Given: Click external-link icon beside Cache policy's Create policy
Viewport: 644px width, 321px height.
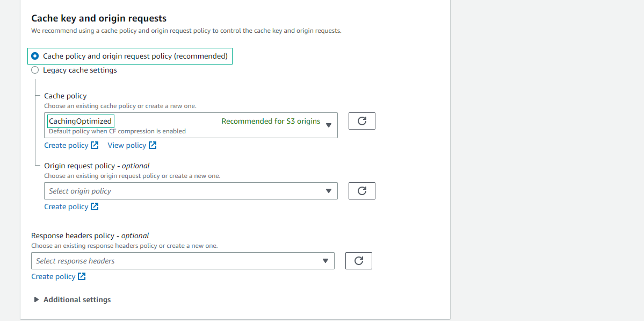Looking at the screenshot, I should pyautogui.click(x=95, y=145).
